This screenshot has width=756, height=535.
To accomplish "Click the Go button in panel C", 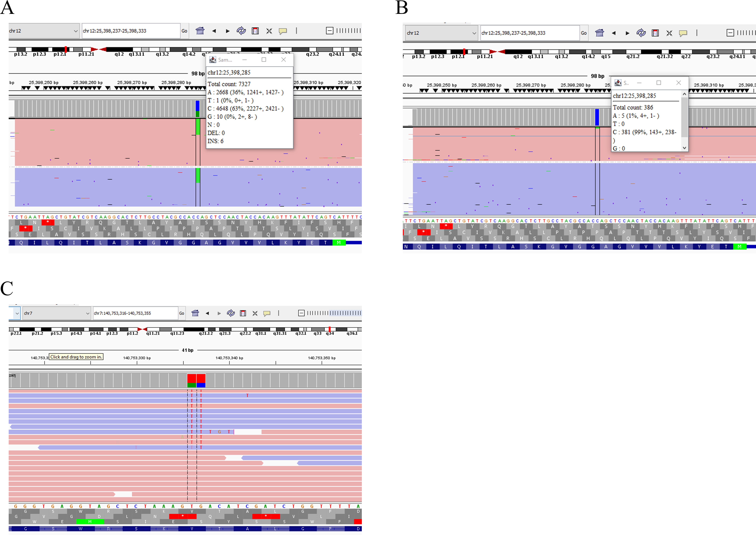I will (x=182, y=313).
